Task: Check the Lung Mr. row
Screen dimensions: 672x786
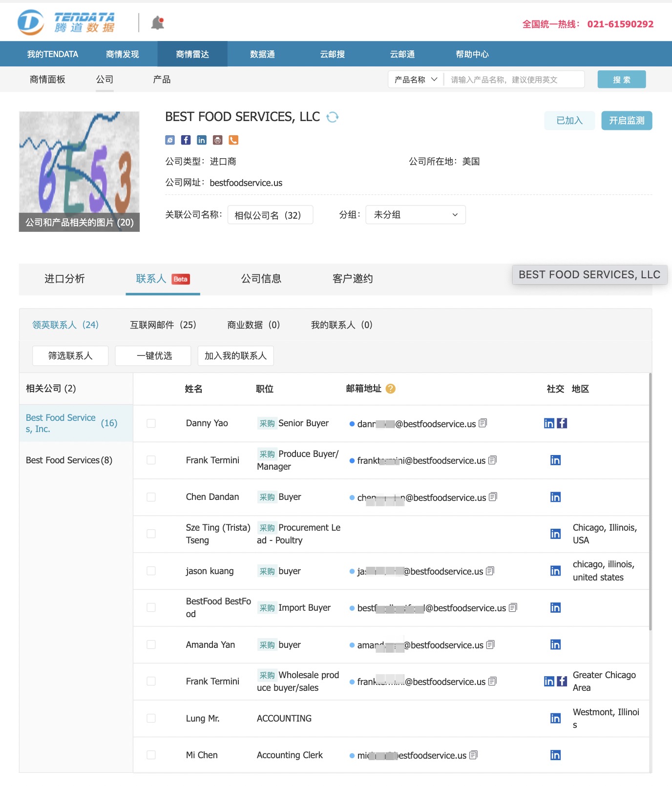Action: 151,718
